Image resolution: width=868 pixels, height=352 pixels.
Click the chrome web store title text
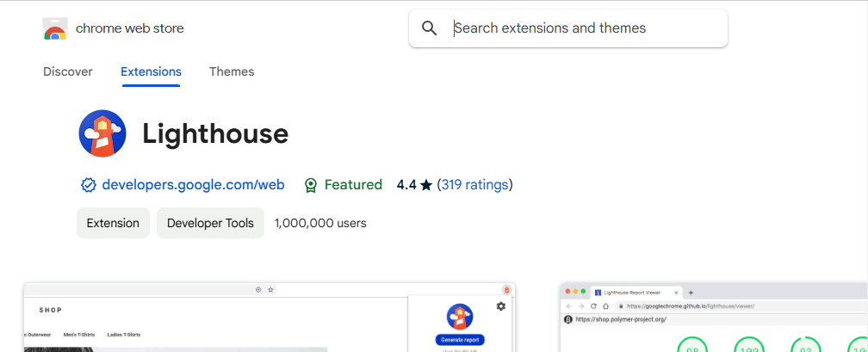129,28
